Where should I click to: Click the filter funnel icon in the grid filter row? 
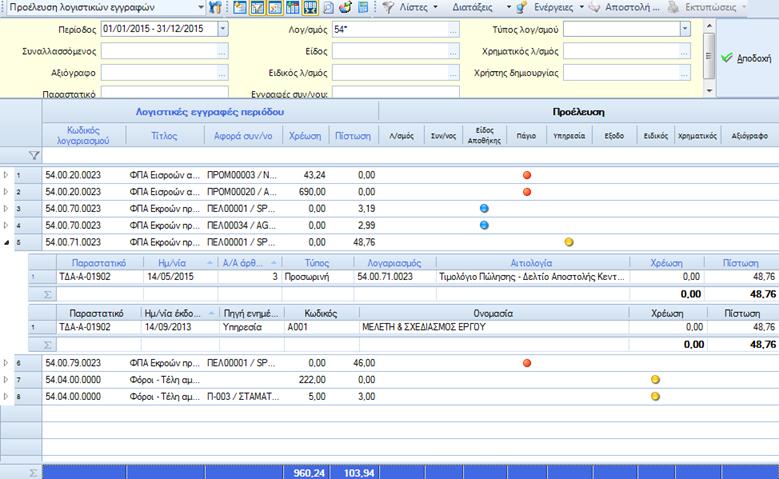point(34,156)
